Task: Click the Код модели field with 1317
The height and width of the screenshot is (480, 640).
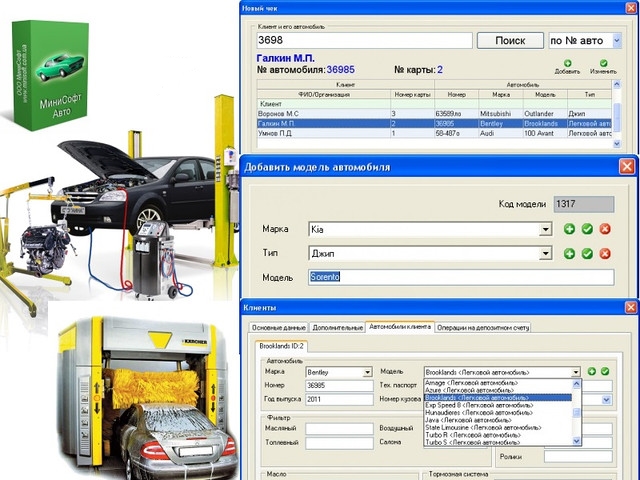Action: [584, 204]
